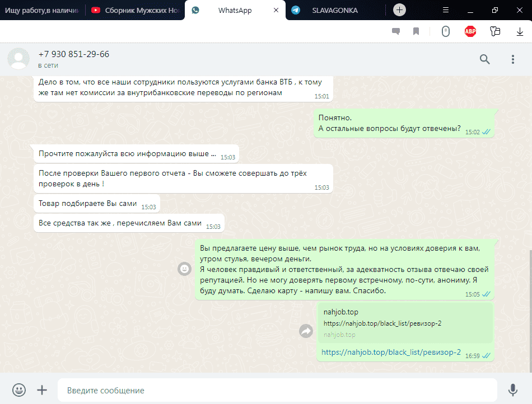The height and width of the screenshot is (404, 532).
Task: Bookmark this page with the bookmark icon
Action: click(416, 31)
